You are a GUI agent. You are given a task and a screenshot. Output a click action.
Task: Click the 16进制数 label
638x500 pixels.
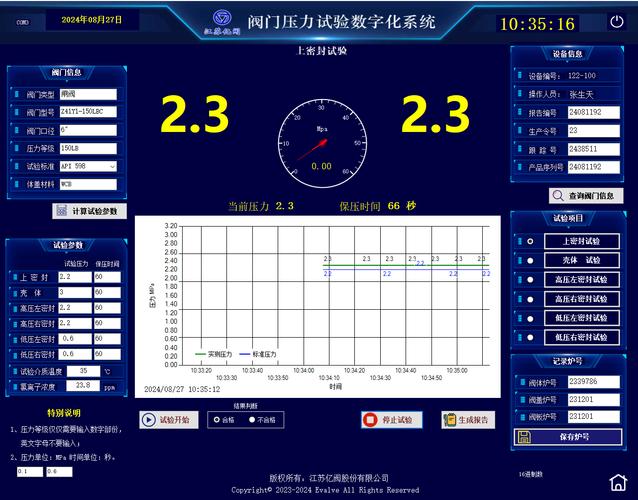530,474
